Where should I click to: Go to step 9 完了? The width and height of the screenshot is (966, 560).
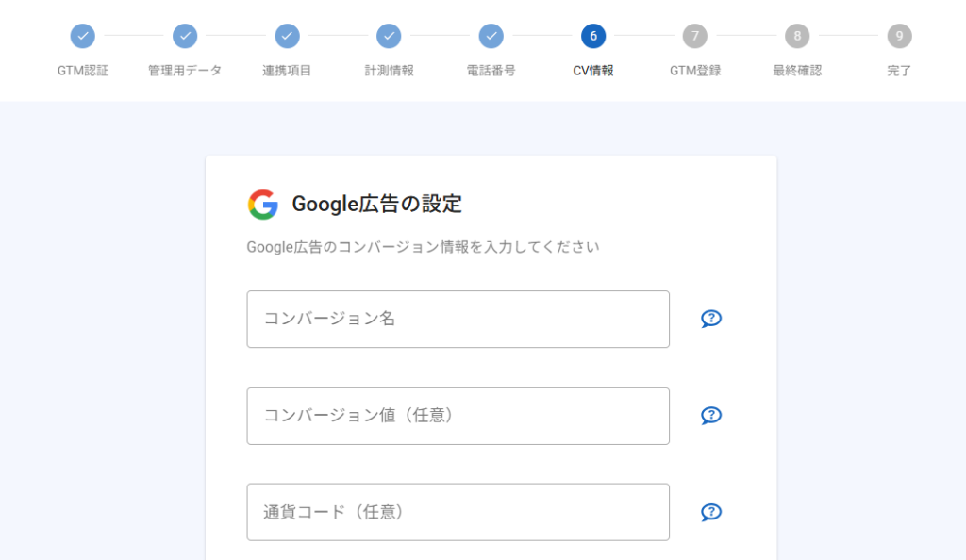tap(899, 37)
